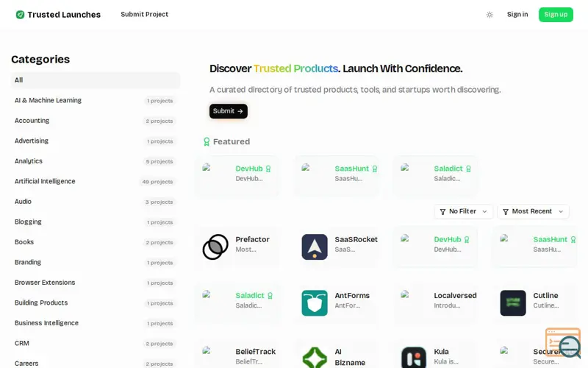Select the Accounting category
The height and width of the screenshot is (368, 588).
(96, 121)
